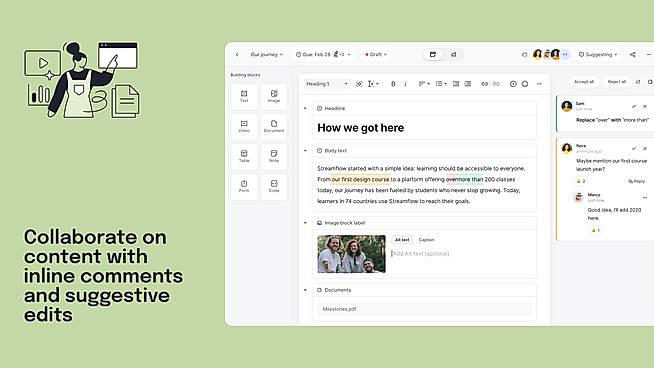The height and width of the screenshot is (368, 654).
Task: Add an Image building block
Action: [274, 96]
